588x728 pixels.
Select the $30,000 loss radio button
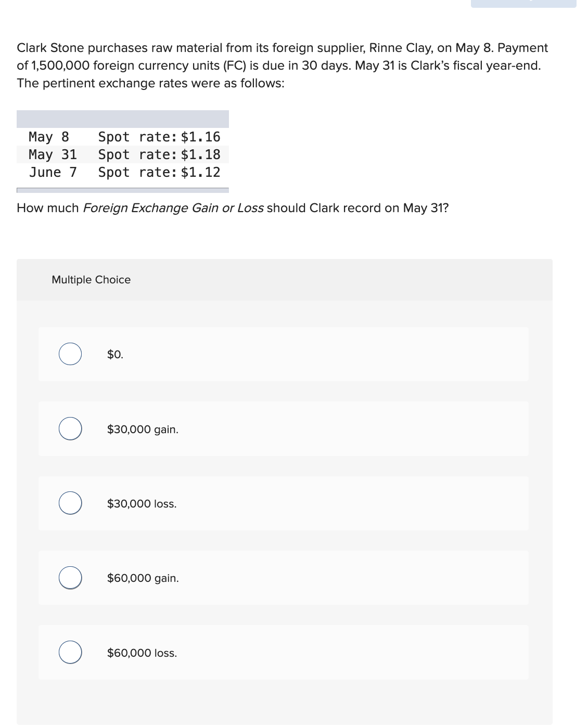[x=71, y=503]
